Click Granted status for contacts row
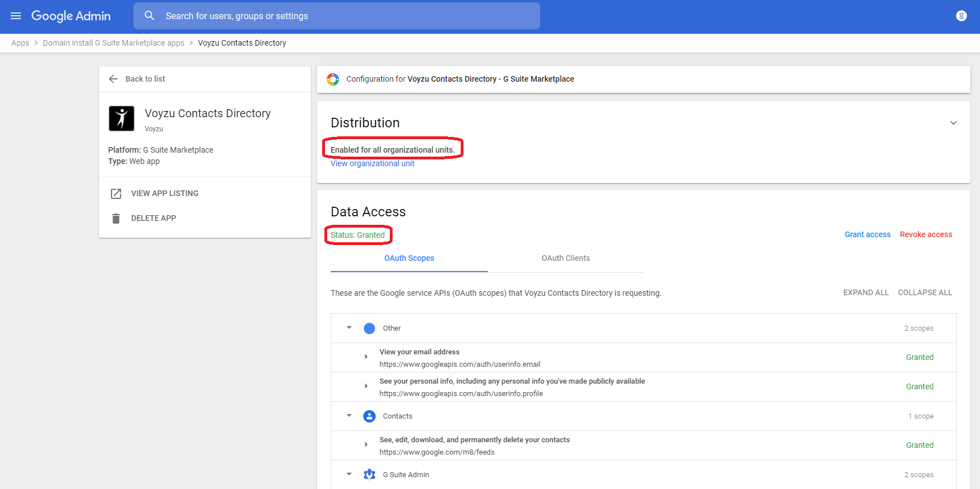This screenshot has width=980, height=489. click(x=920, y=445)
